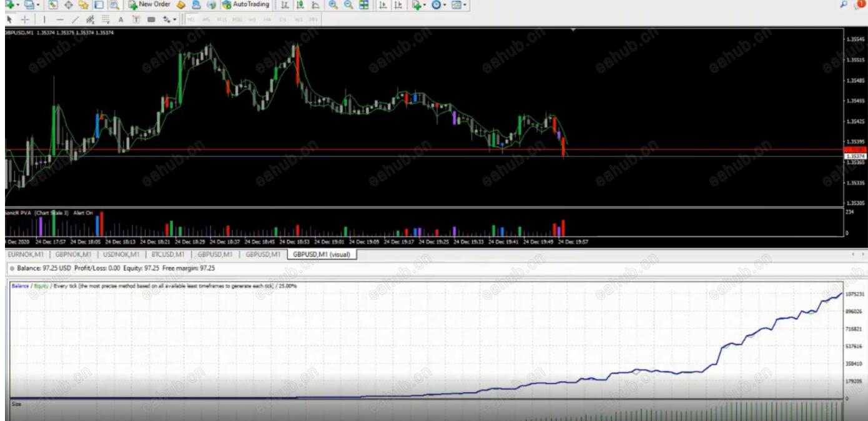Image resolution: width=868 pixels, height=421 pixels.
Task: Select the Crosshair tool
Action: point(25,19)
